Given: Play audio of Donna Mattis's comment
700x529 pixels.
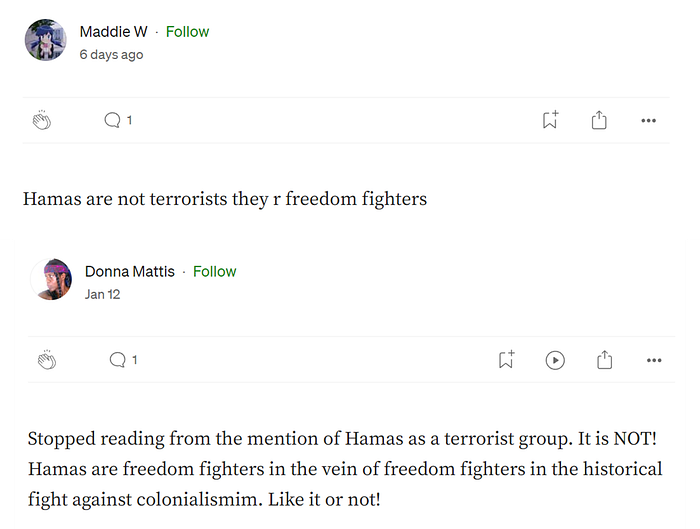Looking at the screenshot, I should (x=555, y=360).
